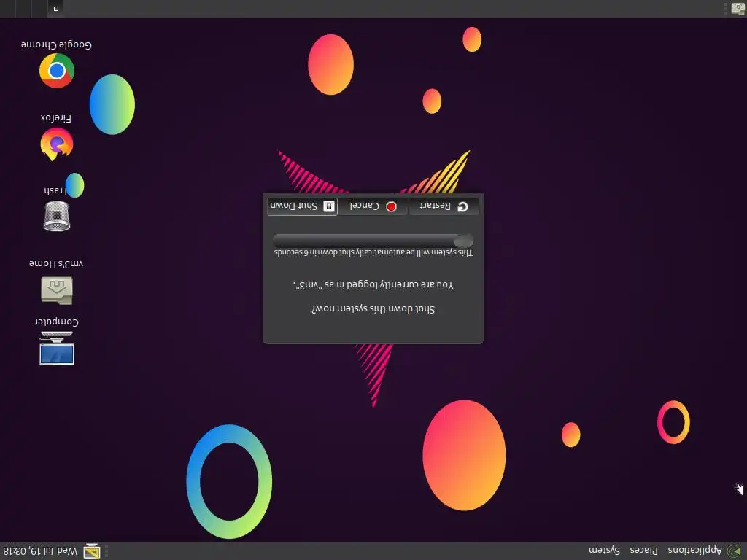The height and width of the screenshot is (560, 747).
Task: Select the Firefox desktop icon
Action: click(57, 144)
